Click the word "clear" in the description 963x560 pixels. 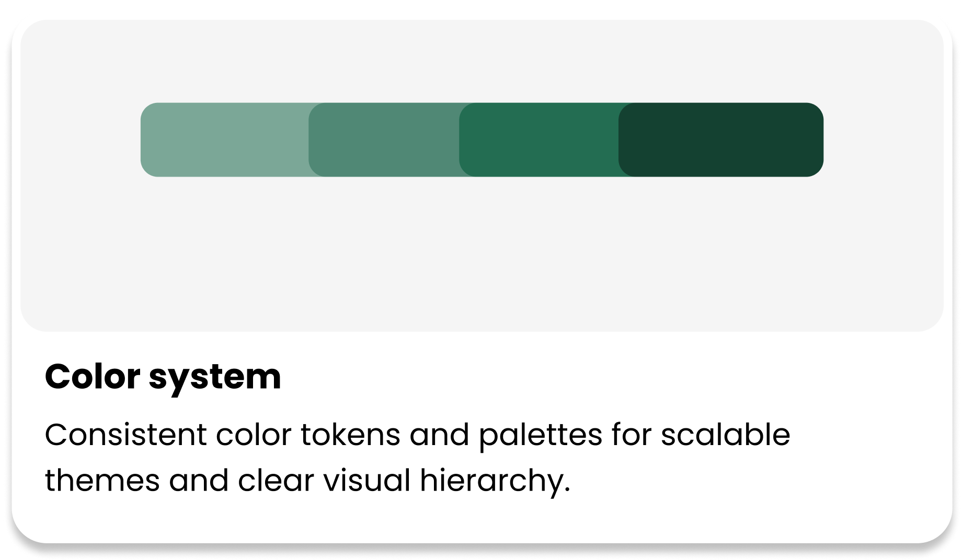(x=276, y=481)
